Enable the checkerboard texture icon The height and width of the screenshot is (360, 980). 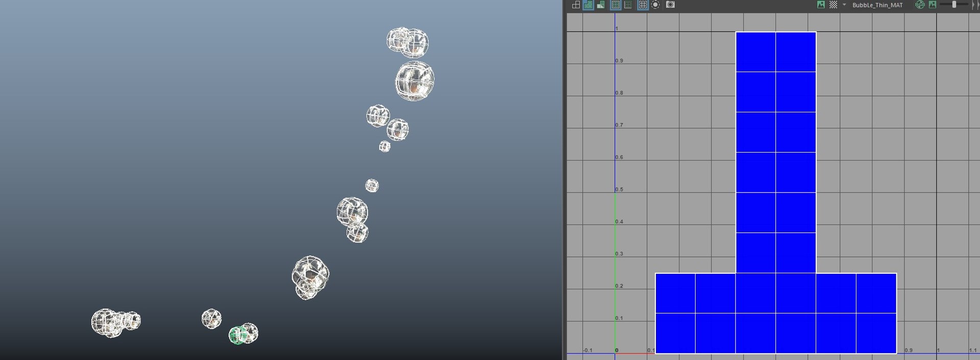[x=833, y=5]
